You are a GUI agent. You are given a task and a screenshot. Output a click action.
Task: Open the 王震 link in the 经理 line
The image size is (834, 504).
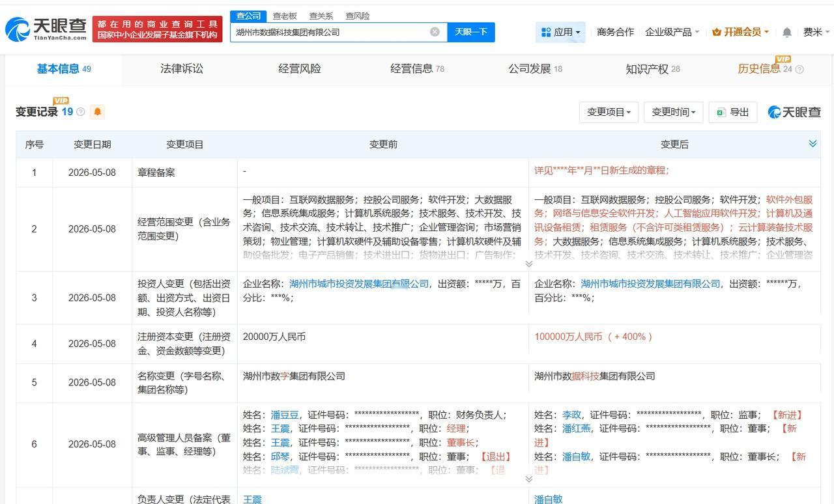tap(280, 428)
